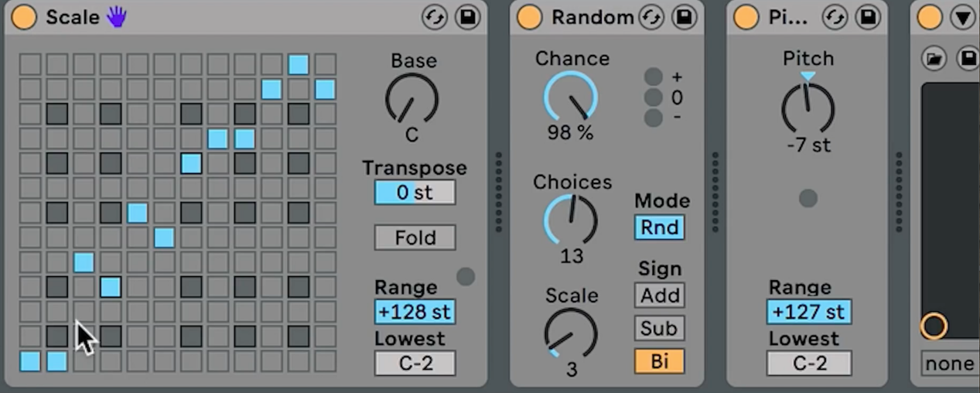Save the Pitch device preset
The width and height of the screenshot is (980, 393).
(x=868, y=17)
